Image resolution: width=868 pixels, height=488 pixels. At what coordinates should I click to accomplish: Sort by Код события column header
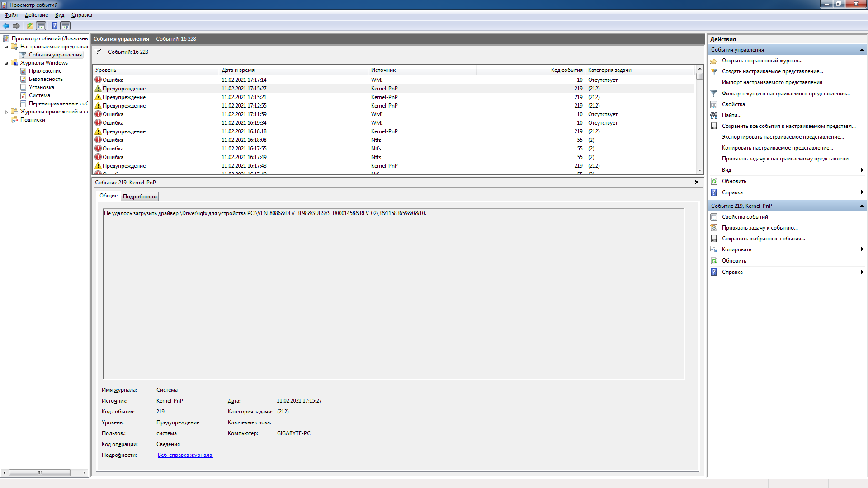[x=531, y=70]
